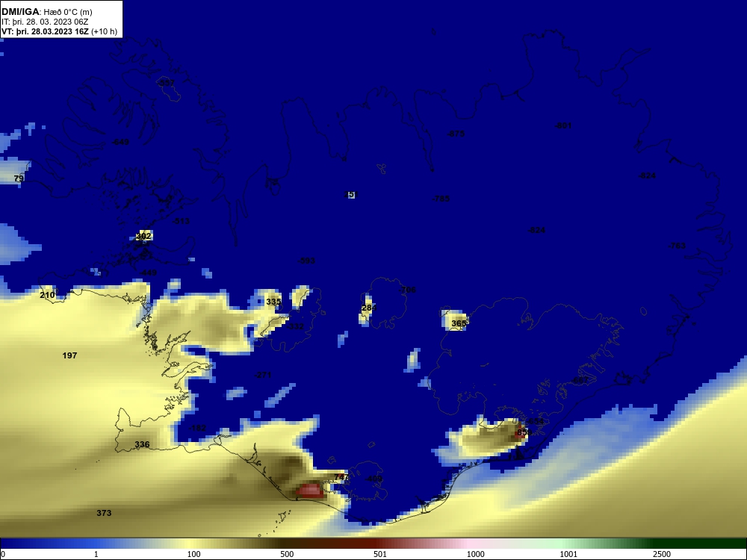Click the color scale label 500
747x560 pixels.
287,554
